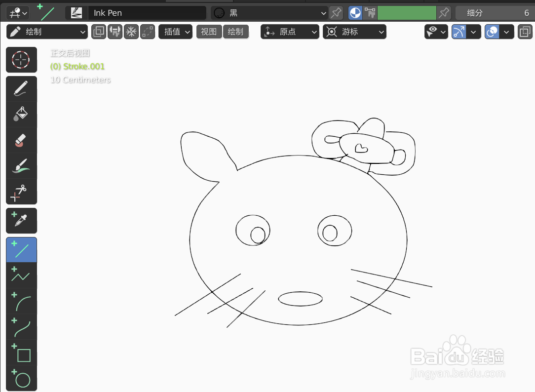Toggle draw strokes on back icon

99,32
